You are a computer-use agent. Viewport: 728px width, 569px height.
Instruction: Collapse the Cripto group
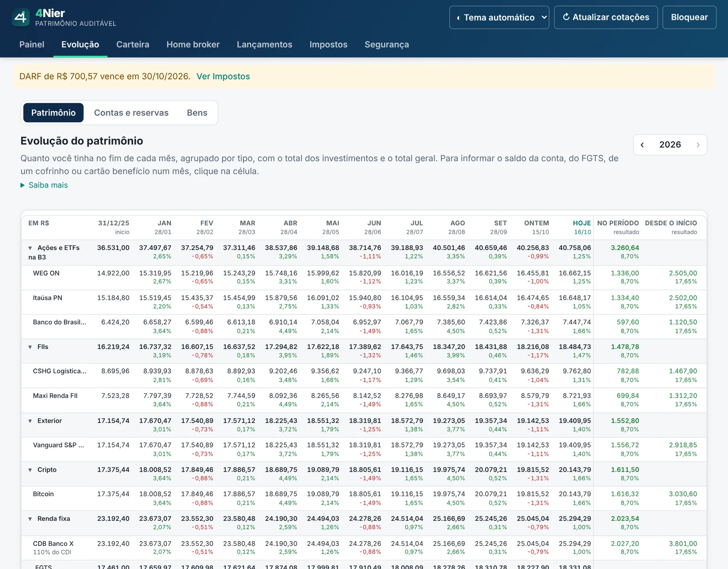point(30,470)
